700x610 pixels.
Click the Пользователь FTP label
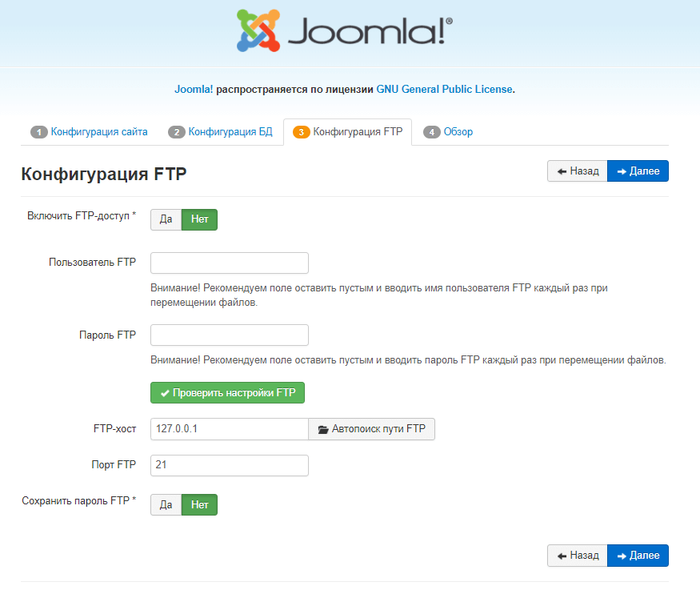point(93,262)
